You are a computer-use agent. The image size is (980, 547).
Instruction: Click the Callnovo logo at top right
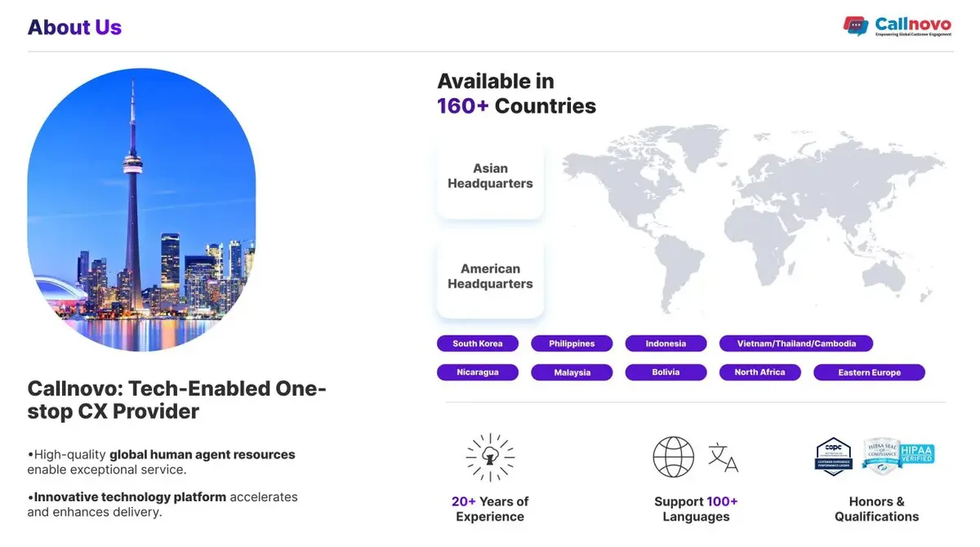click(x=897, y=26)
